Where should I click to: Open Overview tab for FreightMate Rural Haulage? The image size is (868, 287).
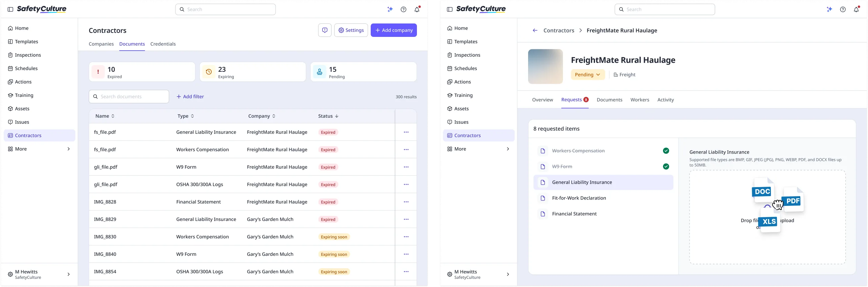[x=542, y=100]
